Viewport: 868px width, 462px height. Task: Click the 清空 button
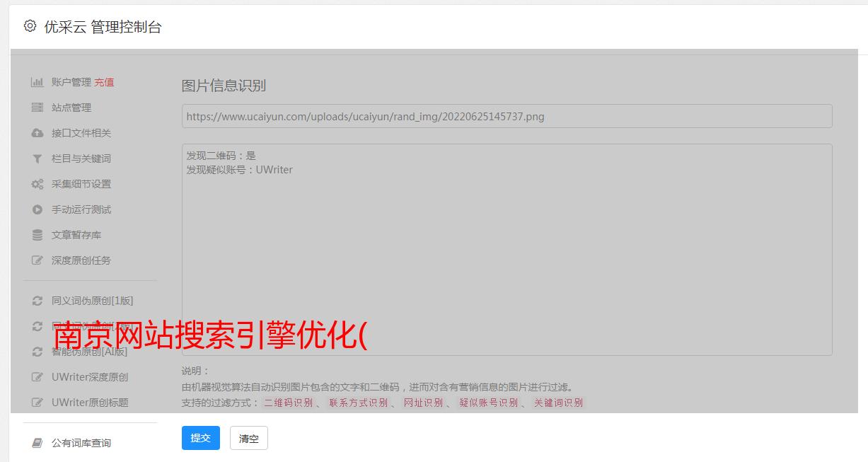(249, 438)
